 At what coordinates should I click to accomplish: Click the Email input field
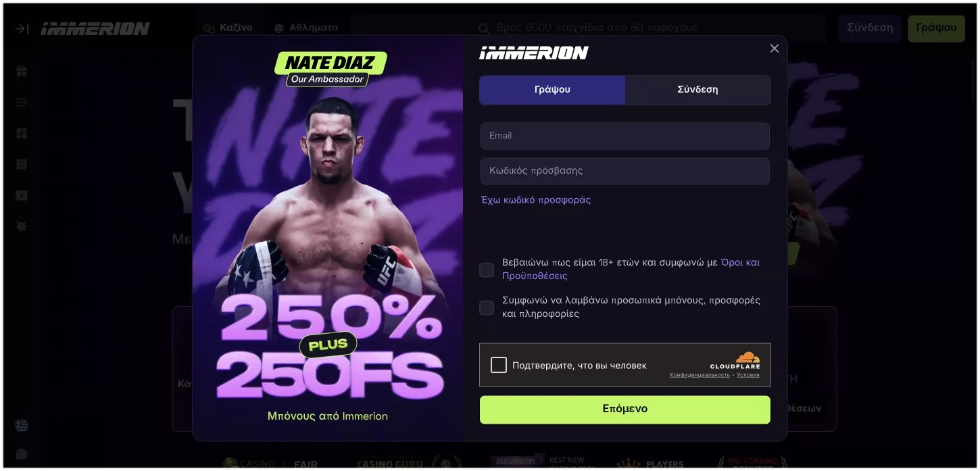click(625, 136)
